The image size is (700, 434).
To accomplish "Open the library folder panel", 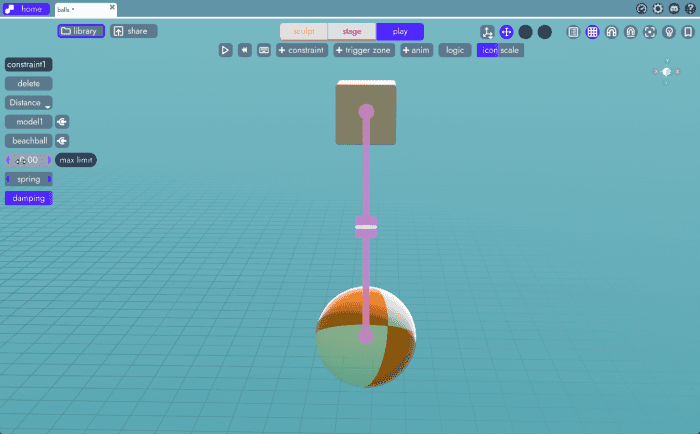I will coord(80,31).
